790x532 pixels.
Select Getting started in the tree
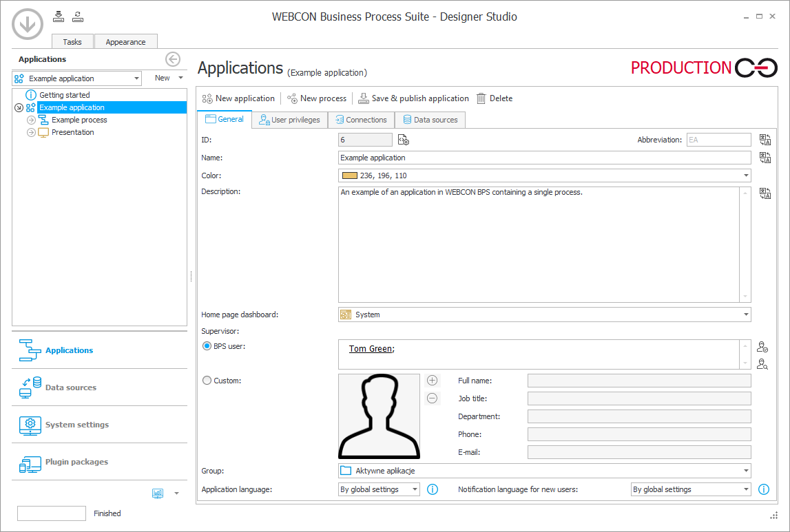tap(65, 94)
